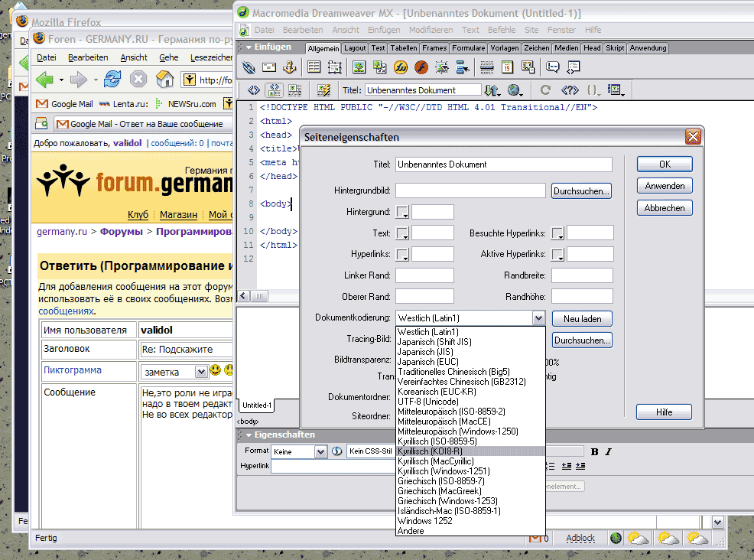Image resolution: width=754 pixels, height=560 pixels.
Task: Open the Hintergrund color picker swatch
Action: tap(402, 212)
